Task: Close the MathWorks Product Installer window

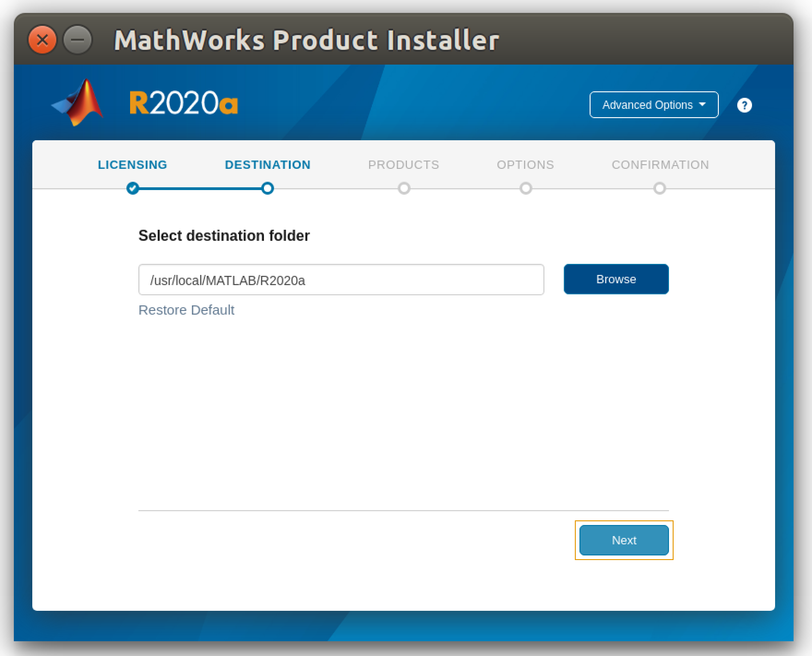Action: 42,40
